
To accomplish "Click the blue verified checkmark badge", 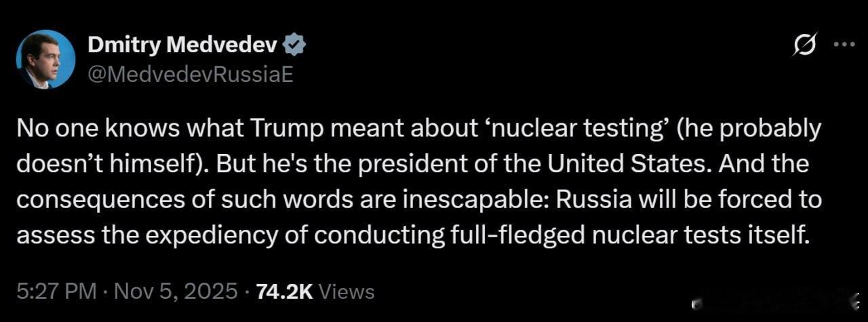I will [294, 46].
